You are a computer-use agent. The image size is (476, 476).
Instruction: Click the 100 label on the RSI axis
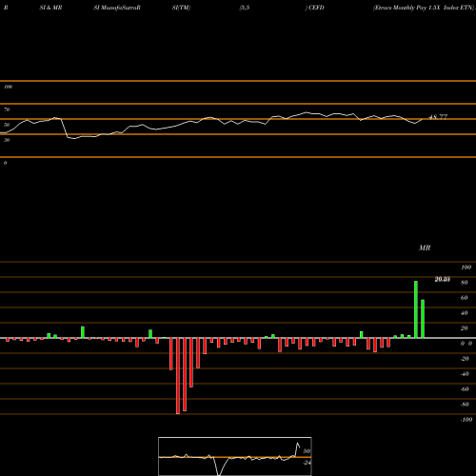[x=8, y=87]
